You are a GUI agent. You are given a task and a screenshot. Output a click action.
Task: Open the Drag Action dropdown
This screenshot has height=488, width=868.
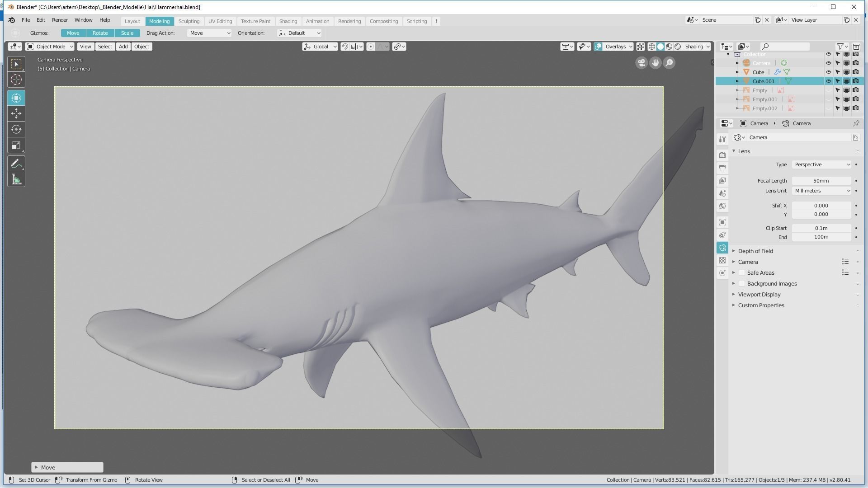[x=209, y=33]
